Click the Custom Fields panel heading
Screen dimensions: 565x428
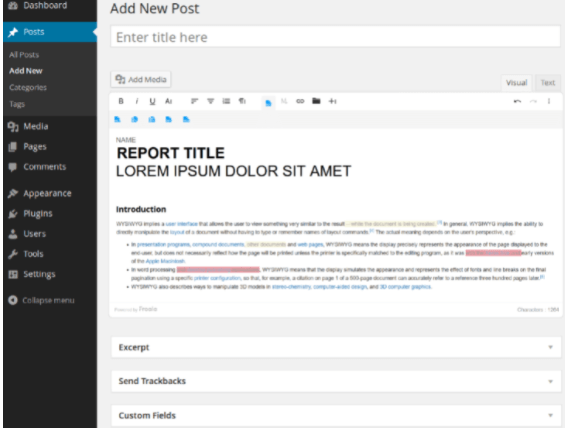click(147, 415)
